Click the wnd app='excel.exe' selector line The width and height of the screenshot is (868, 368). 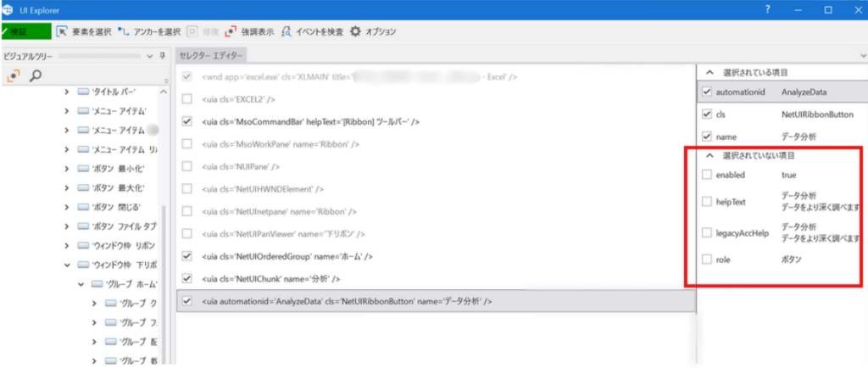[x=359, y=77]
